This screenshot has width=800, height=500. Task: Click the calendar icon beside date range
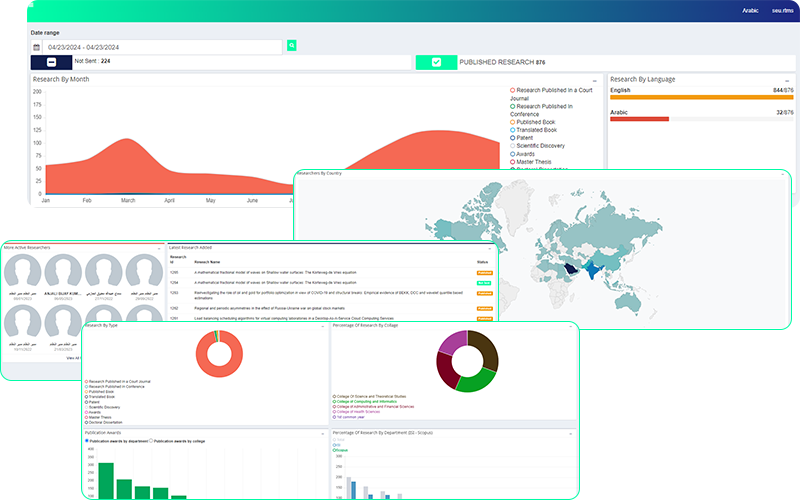(37, 46)
